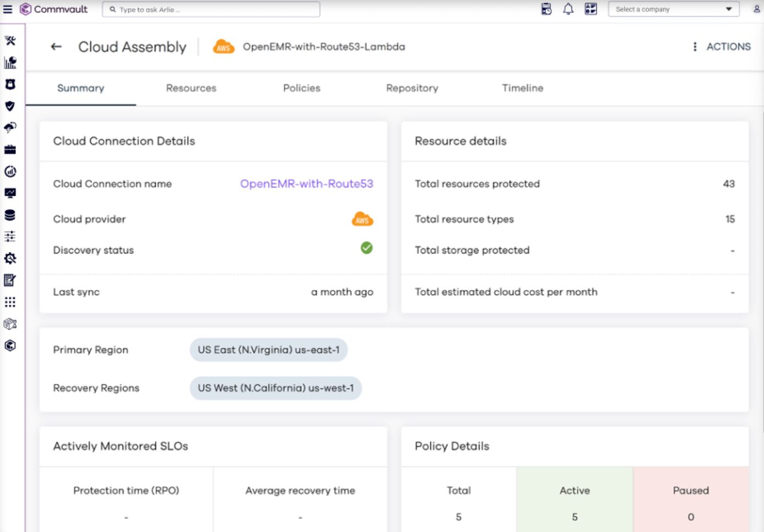Click the Primary Region label

click(91, 350)
